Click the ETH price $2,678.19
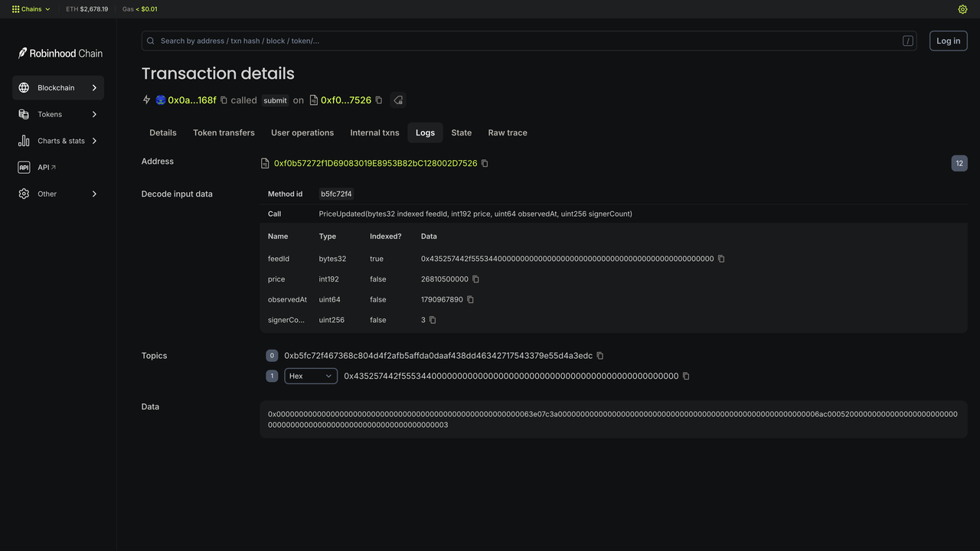 (94, 9)
